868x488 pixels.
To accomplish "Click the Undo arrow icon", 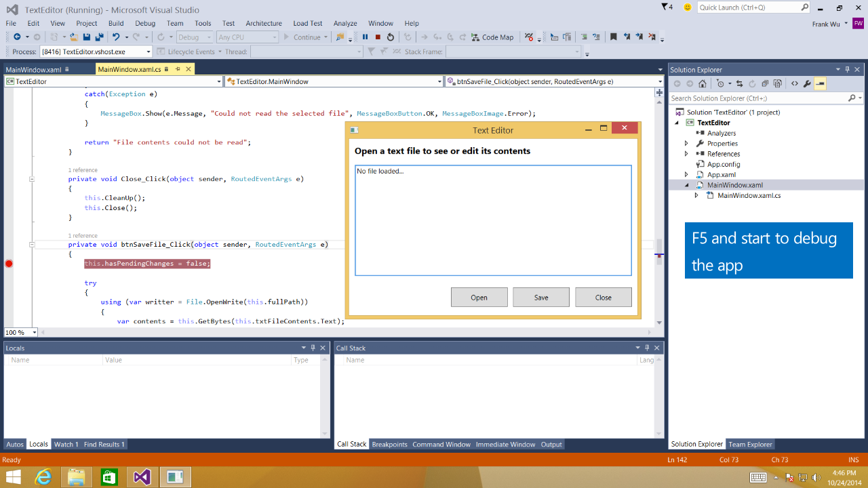I will (117, 37).
